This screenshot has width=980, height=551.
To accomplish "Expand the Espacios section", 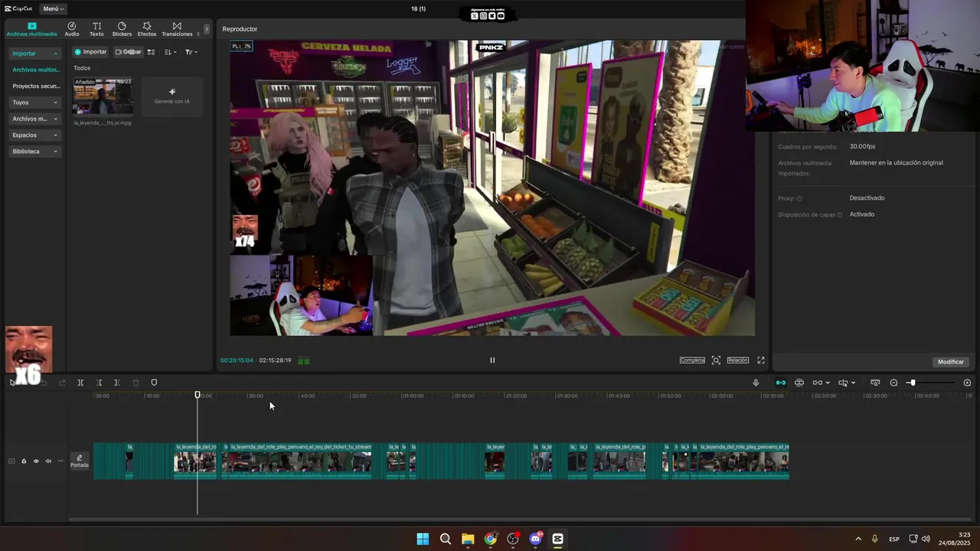I will [x=35, y=135].
